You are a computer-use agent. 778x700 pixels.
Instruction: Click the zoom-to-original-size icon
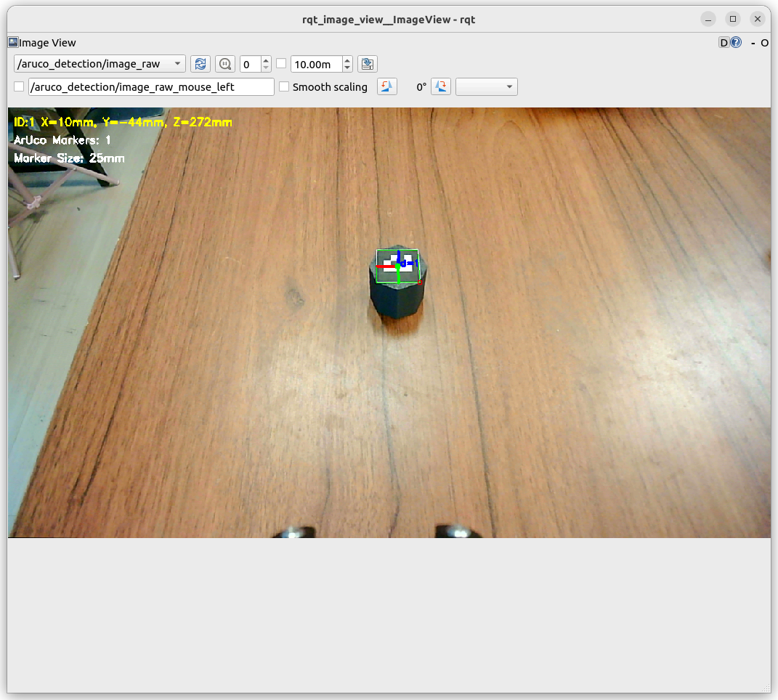(225, 64)
